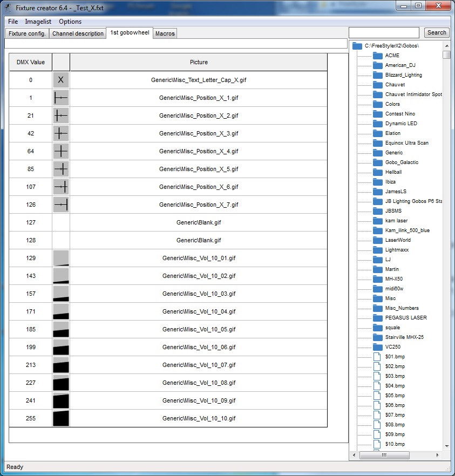Click the letter X gobo thumbnail

click(x=60, y=80)
